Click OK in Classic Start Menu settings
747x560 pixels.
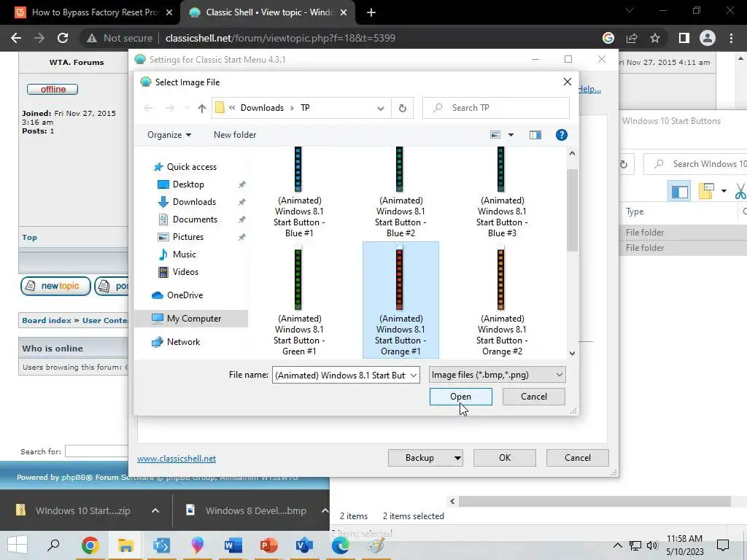pos(505,458)
